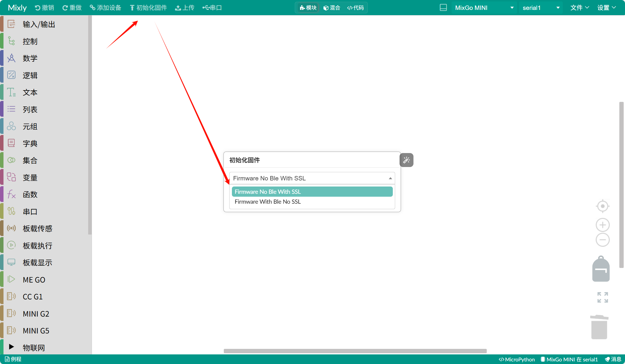
Task: Click the trash can icon
Action: click(599, 327)
